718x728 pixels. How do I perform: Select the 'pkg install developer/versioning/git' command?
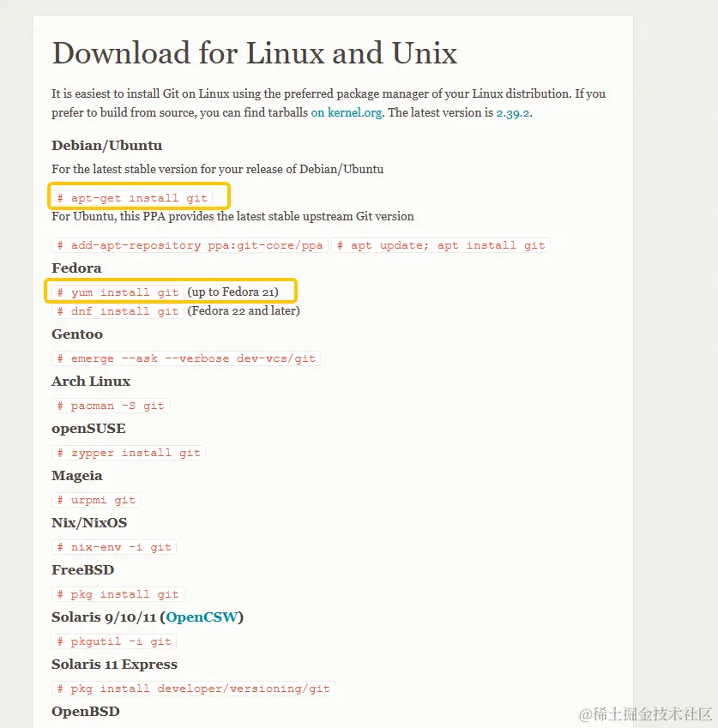193,689
